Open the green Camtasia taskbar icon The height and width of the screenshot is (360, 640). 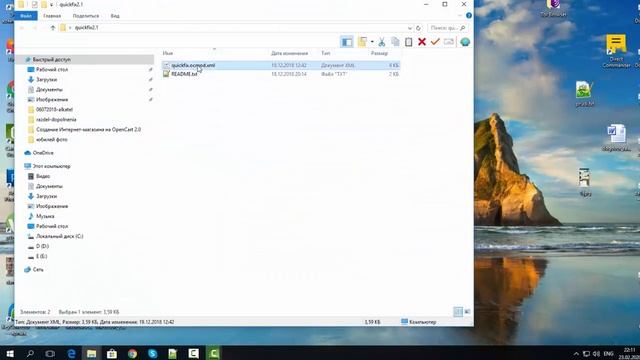[x=213, y=353]
